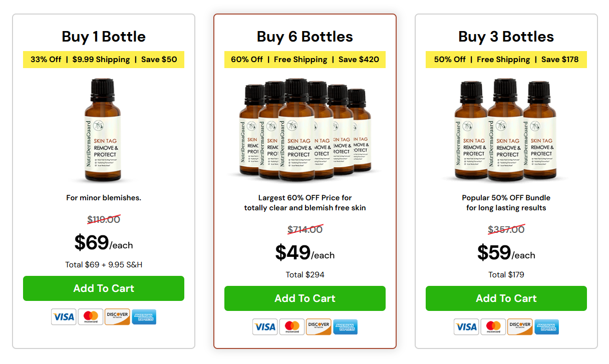Screen dimensions: 609x364
Task: Click the Buy 6 Bottles heading
Action: pyautogui.click(x=305, y=37)
